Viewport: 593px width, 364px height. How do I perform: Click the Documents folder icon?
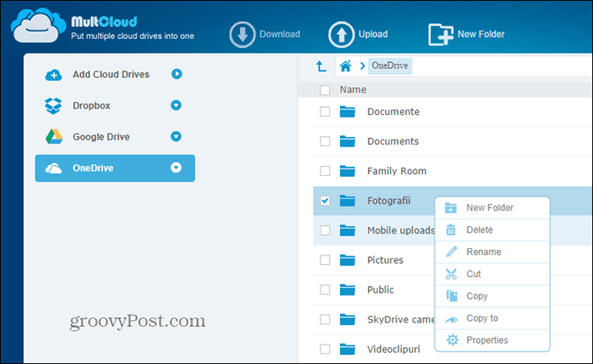pyautogui.click(x=347, y=141)
